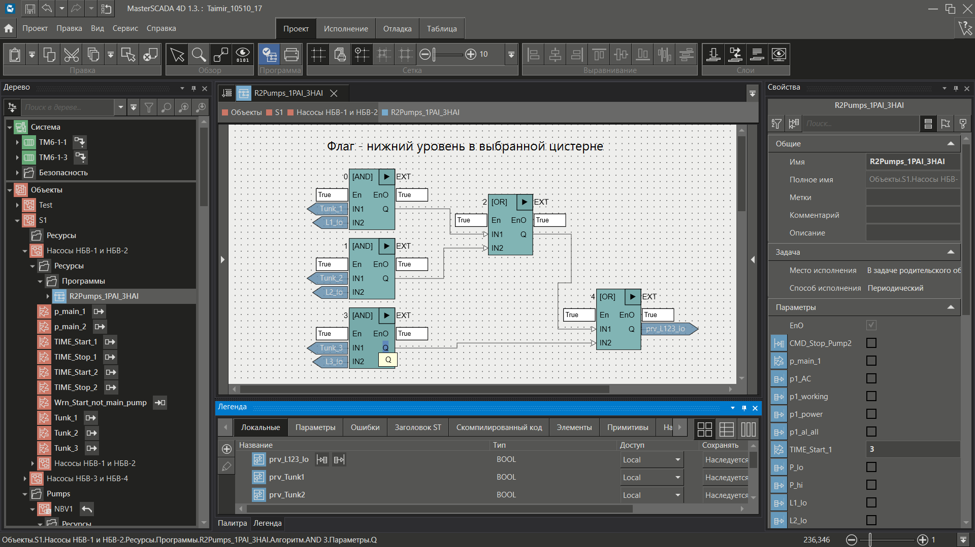Click the print icon in Программа group
This screenshot has height=547, width=975.
(x=291, y=55)
